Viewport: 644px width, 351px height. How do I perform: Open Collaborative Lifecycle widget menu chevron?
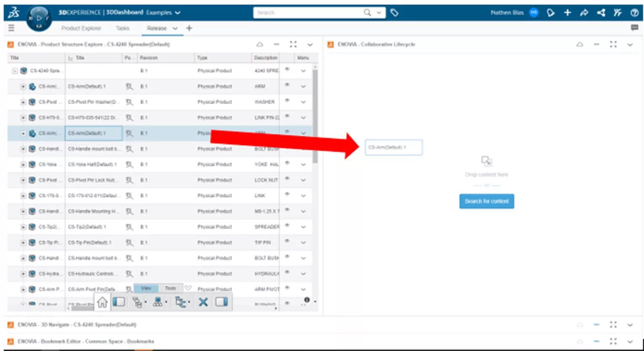[630, 44]
